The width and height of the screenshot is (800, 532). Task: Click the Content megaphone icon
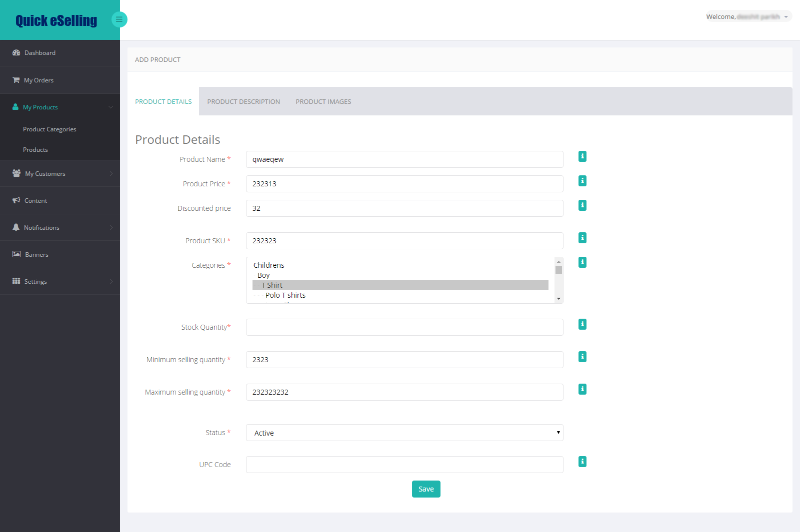click(16, 200)
